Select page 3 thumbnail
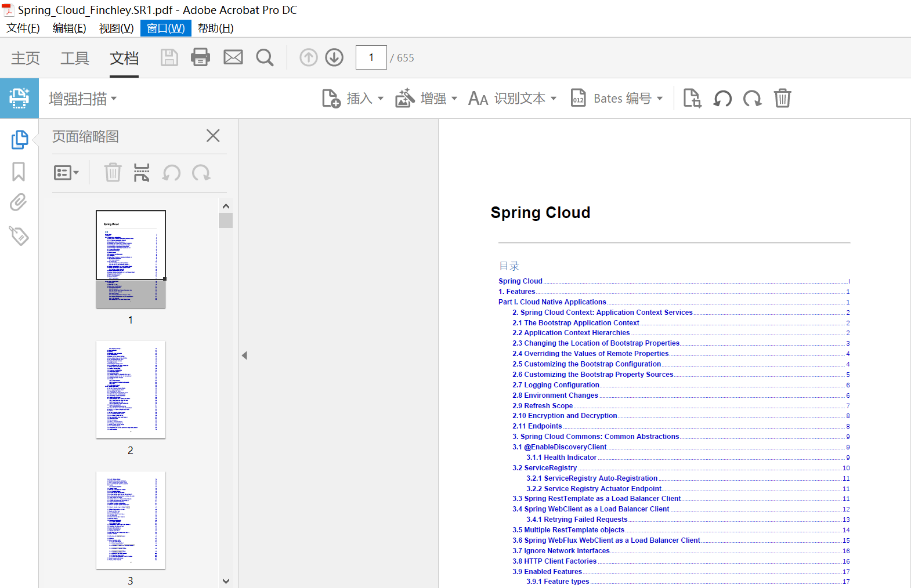The width and height of the screenshot is (911, 588). click(x=131, y=520)
